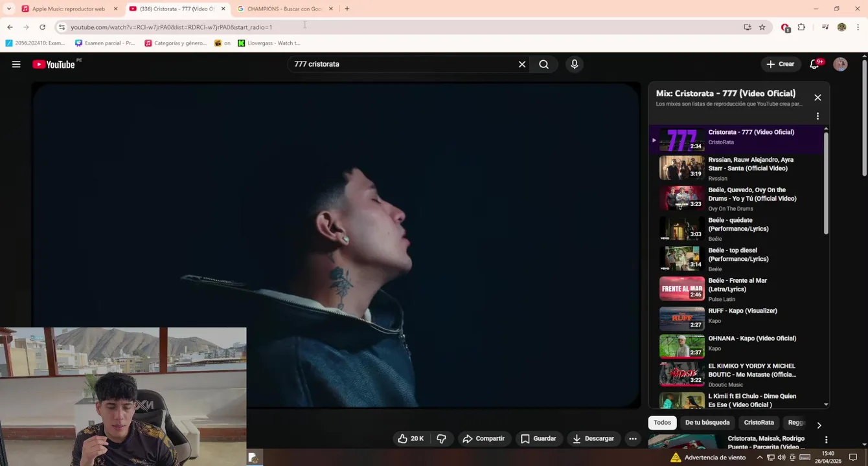Clear the search box with the X icon

521,64
